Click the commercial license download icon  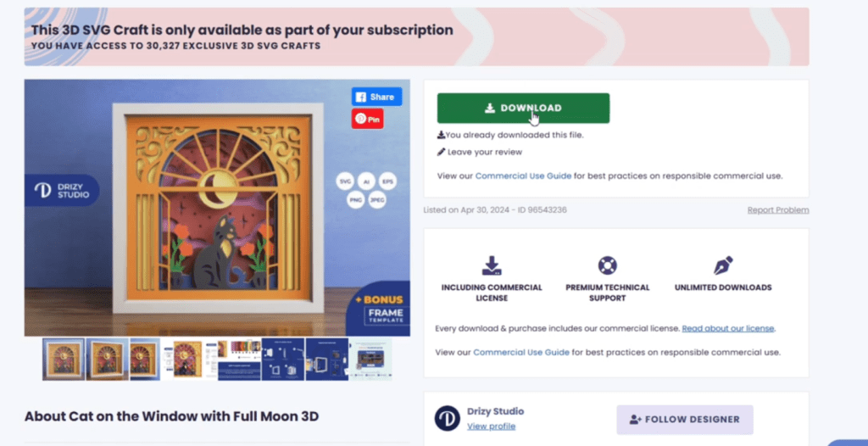coord(492,266)
